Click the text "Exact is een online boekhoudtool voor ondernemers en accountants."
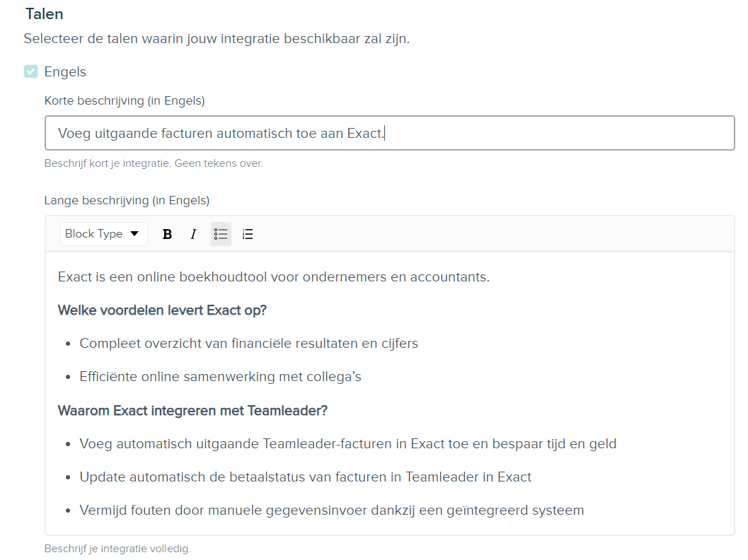This screenshot has width=748, height=560. [x=274, y=277]
